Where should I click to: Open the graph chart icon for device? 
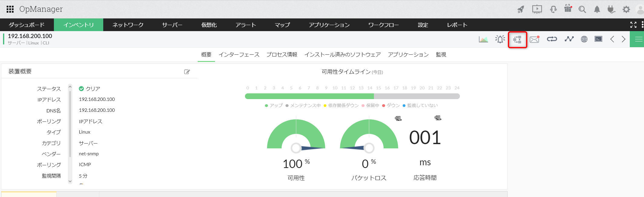pyautogui.click(x=483, y=39)
